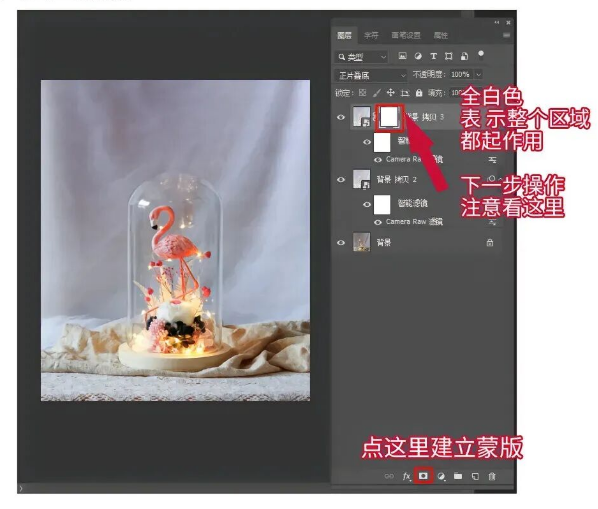Screen dimensions: 598x509
Task: Click the 智能滤镜 label under 背景 拷贝 2
Action: click(413, 203)
